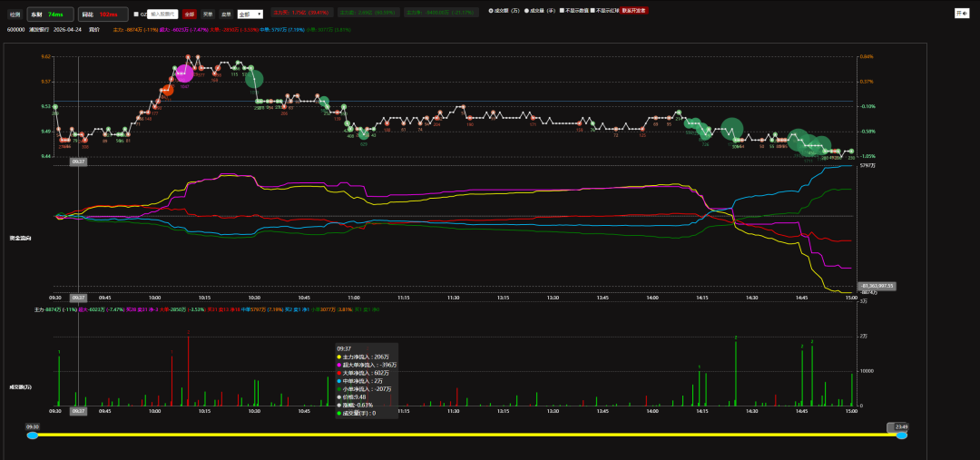Viewport: 980px width, 460px height.
Task: Select the 成交量 (手) radio button
Action: (528, 11)
